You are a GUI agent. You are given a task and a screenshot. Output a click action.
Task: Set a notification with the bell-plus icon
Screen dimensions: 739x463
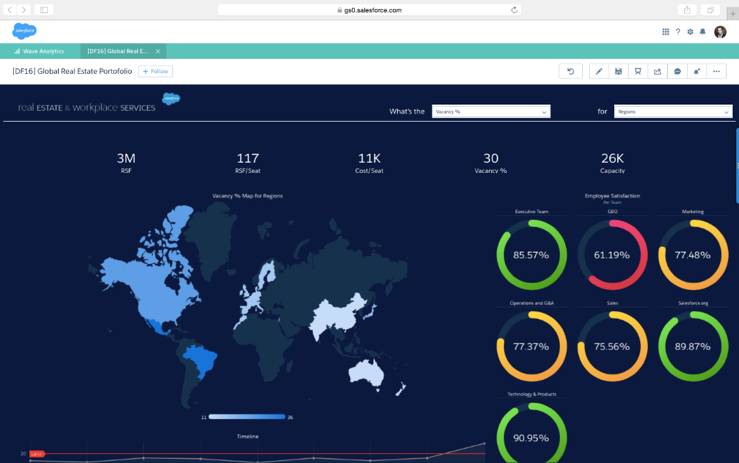click(x=697, y=72)
